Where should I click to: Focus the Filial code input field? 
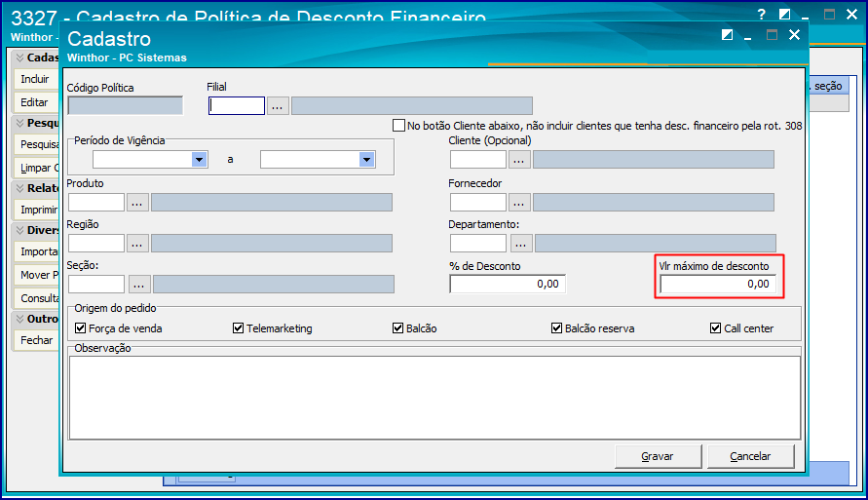237,106
